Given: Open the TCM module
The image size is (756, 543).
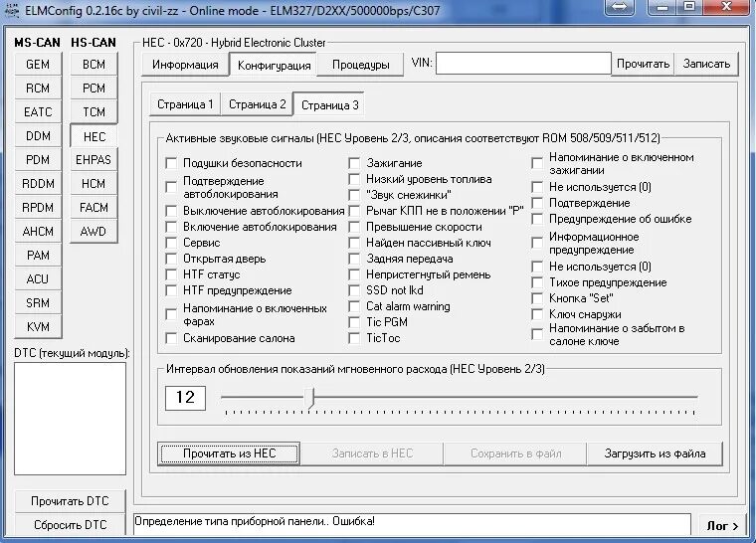Looking at the screenshot, I should (94, 112).
